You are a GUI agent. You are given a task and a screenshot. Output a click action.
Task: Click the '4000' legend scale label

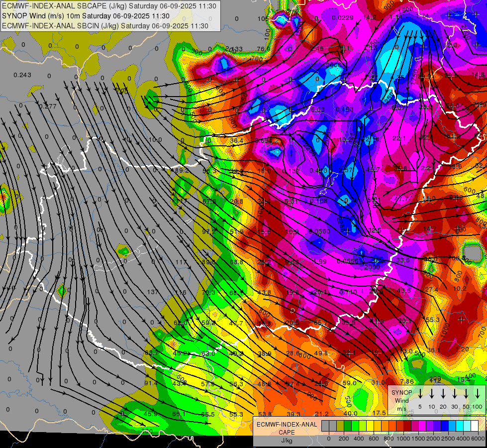463,439
